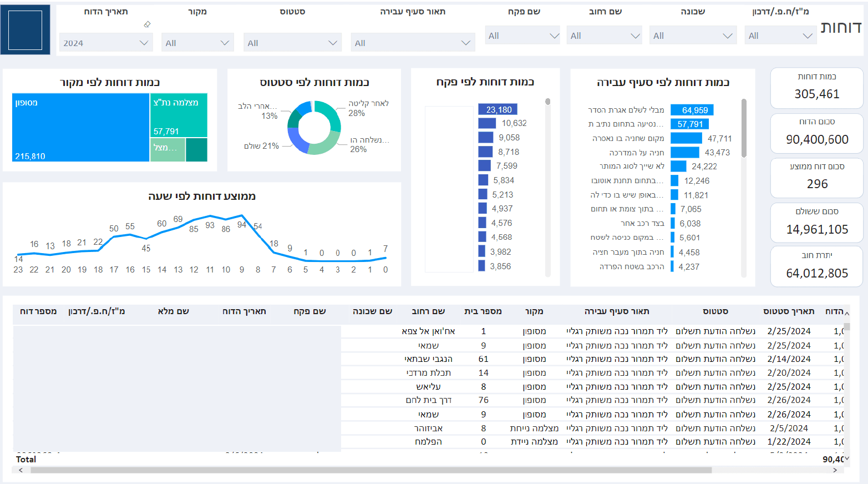868x484 pixels.
Task: Click the table's horizontal scrollbar thumb
Action: click(x=371, y=470)
